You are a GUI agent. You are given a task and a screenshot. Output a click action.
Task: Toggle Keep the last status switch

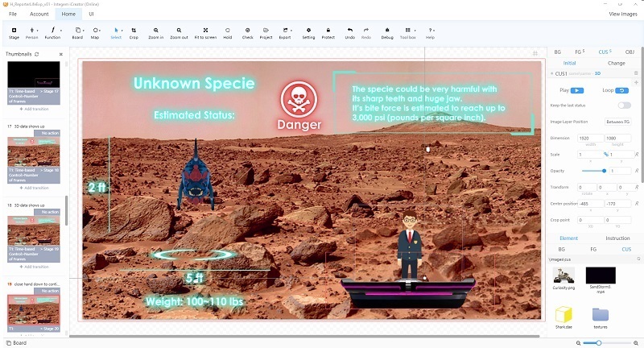click(x=625, y=106)
